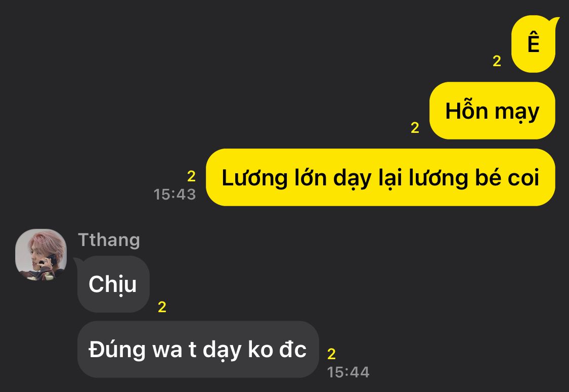
Task: Select the "Hỗn mạy" message bubble
Action: coord(492,111)
